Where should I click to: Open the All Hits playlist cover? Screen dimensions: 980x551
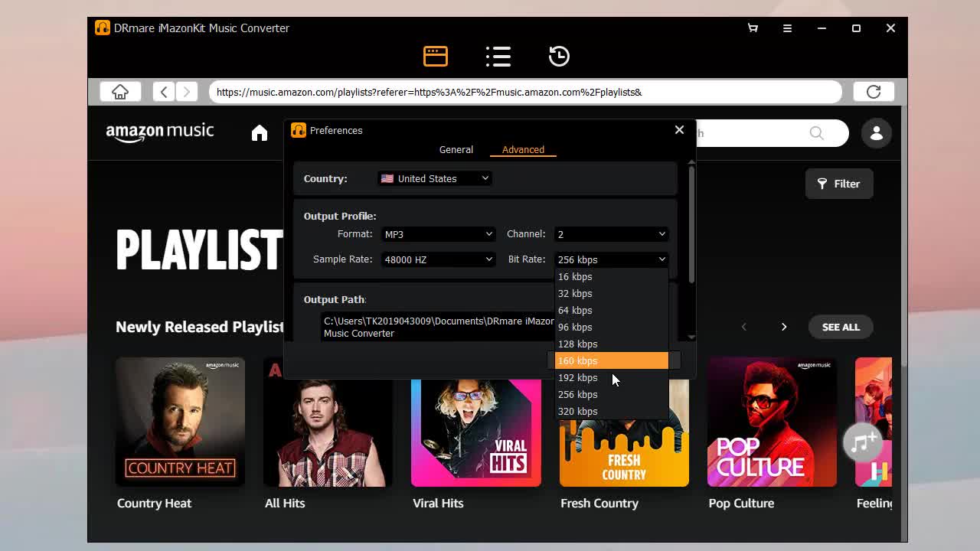tap(328, 432)
